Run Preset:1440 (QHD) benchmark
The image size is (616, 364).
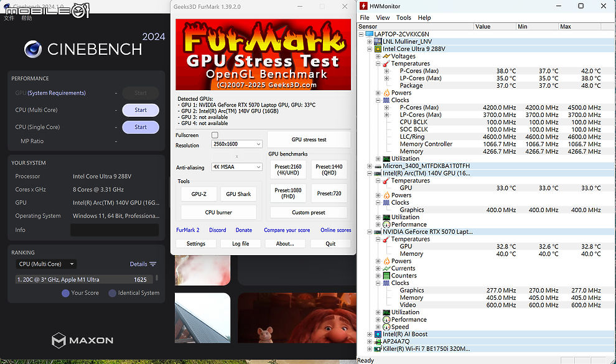[329, 170]
